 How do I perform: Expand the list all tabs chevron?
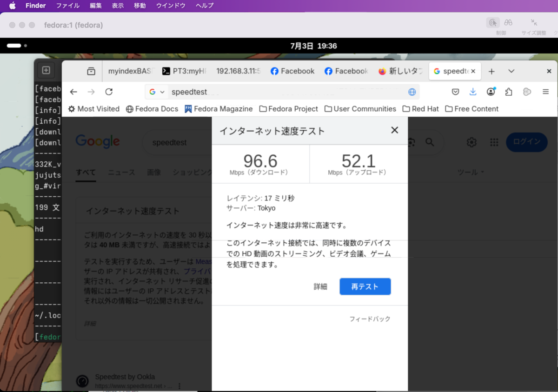pyautogui.click(x=511, y=71)
